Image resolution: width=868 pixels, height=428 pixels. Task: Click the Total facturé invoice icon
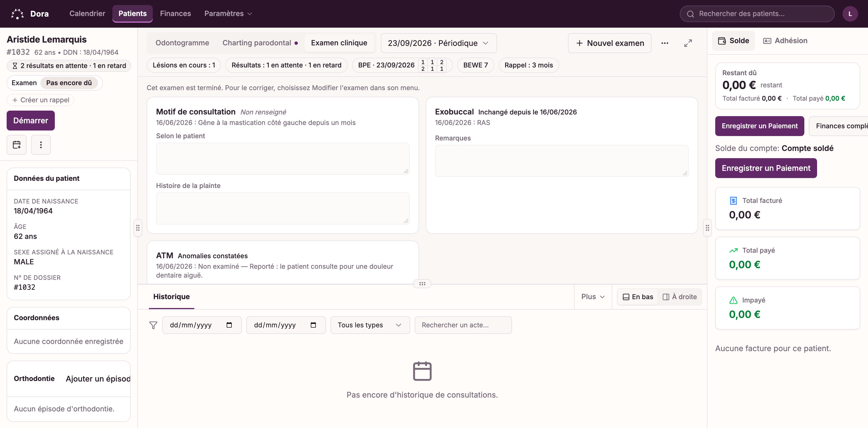tap(733, 200)
